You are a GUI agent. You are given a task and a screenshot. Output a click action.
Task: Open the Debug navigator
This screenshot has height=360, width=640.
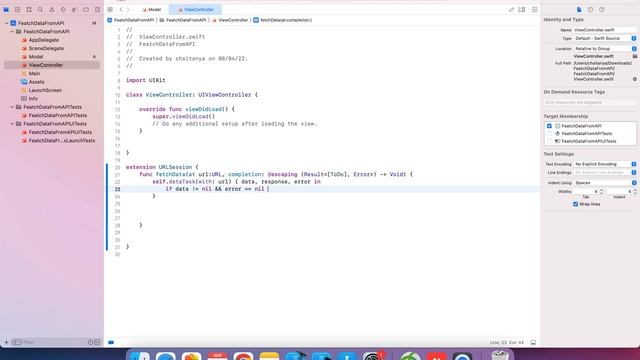tap(74, 9)
